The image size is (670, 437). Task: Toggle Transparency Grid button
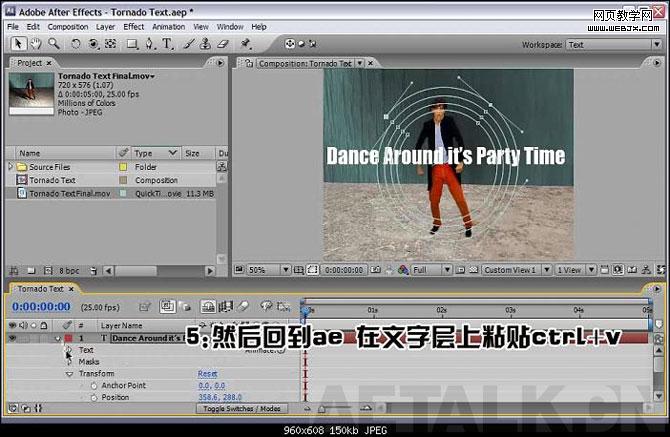coord(473,270)
